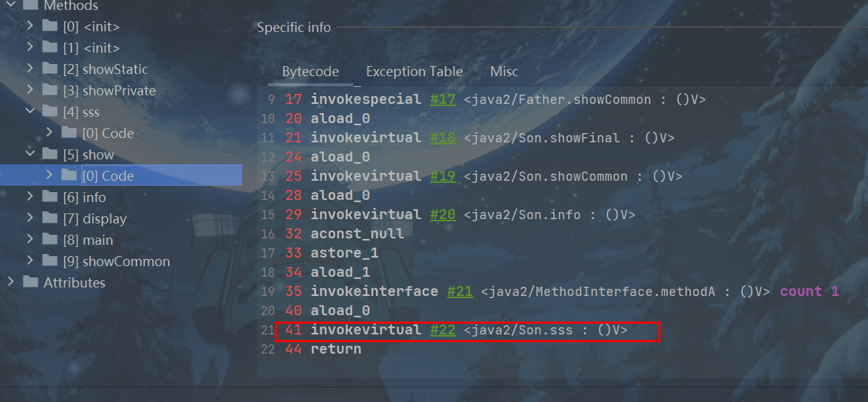
Task: Click the folder icon next to showPrivate
Action: [x=50, y=90]
